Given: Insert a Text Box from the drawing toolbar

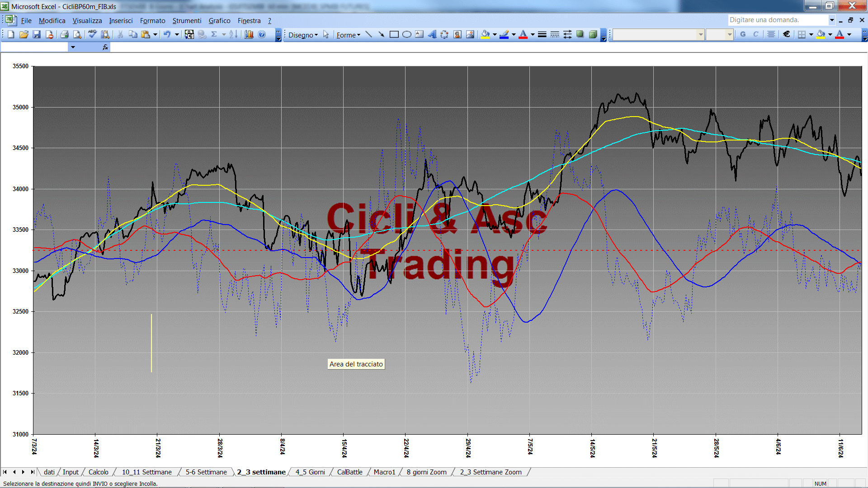Looking at the screenshot, I should click(x=419, y=34).
